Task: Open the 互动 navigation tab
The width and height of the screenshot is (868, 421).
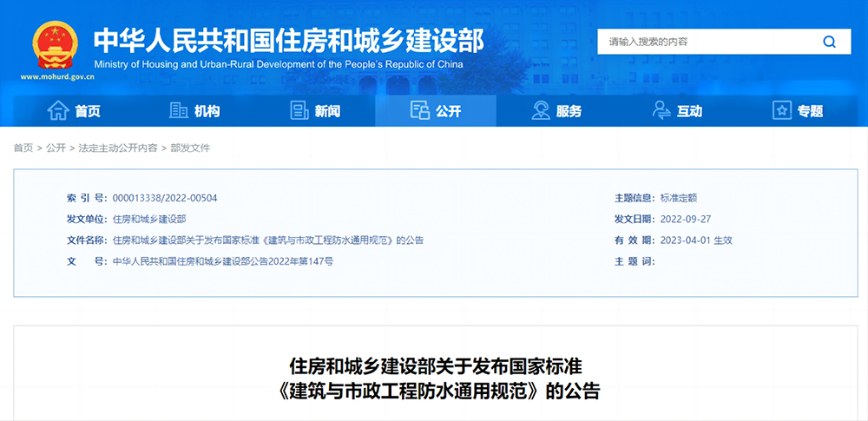Action: [x=677, y=111]
